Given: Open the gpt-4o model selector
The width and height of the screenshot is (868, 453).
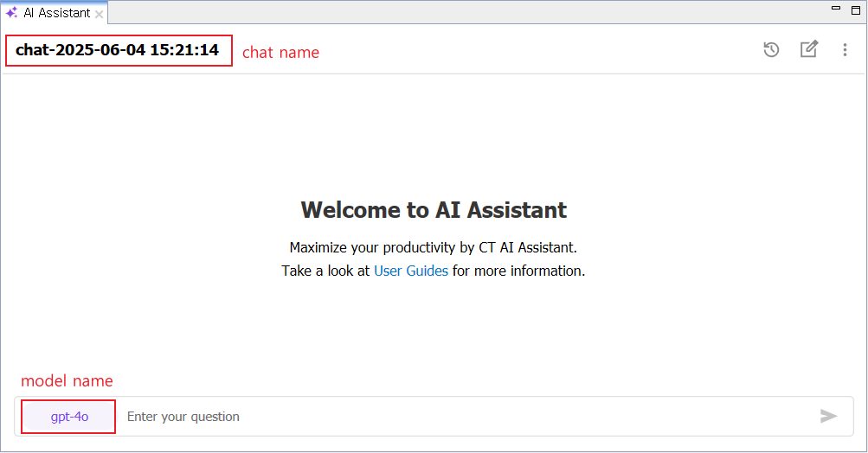Looking at the screenshot, I should click(x=69, y=417).
